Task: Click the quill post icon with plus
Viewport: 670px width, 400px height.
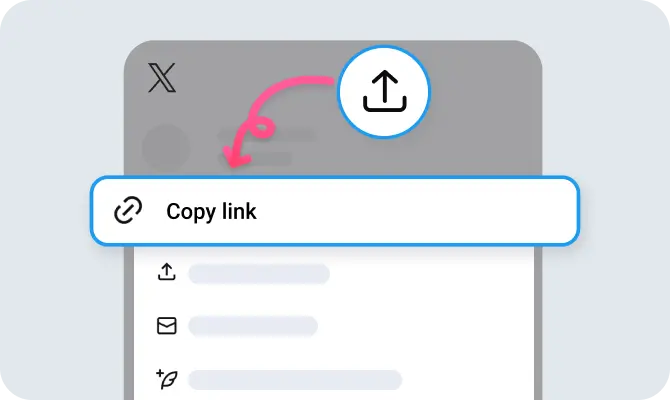Action: [x=167, y=379]
